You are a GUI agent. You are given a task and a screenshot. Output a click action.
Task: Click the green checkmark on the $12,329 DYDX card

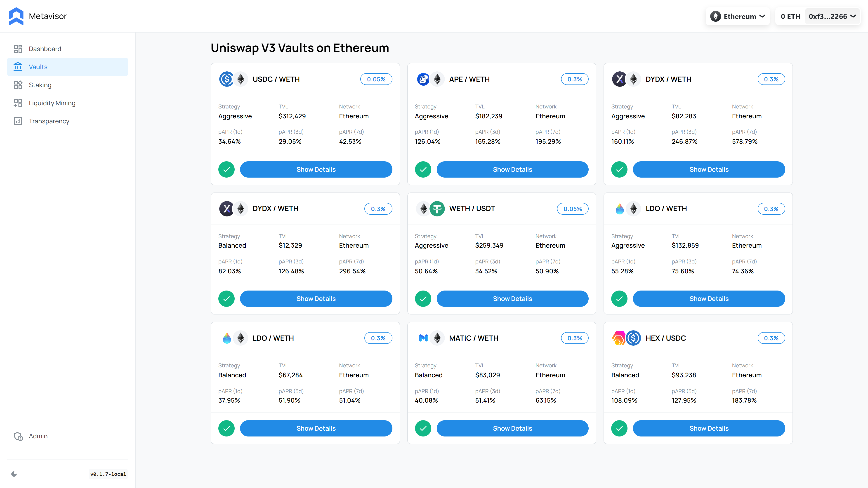coord(226,299)
